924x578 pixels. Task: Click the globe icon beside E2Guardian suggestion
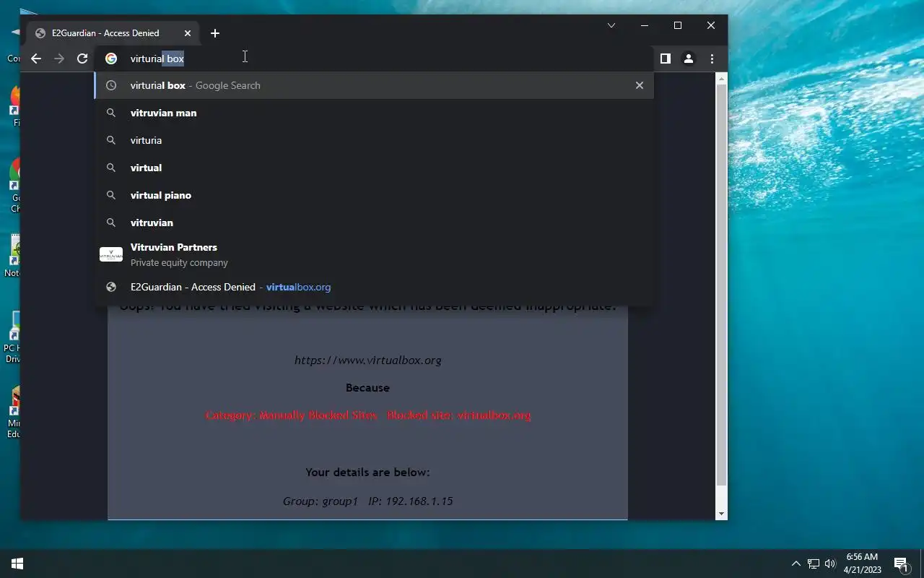(x=111, y=287)
